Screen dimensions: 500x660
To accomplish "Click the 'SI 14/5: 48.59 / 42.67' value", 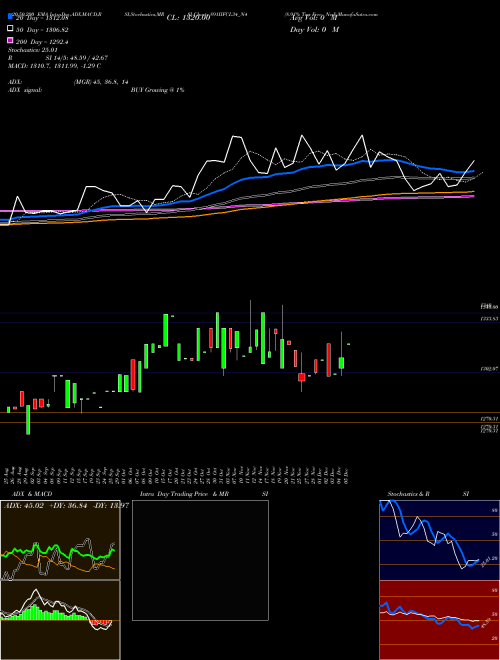I will [76, 59].
